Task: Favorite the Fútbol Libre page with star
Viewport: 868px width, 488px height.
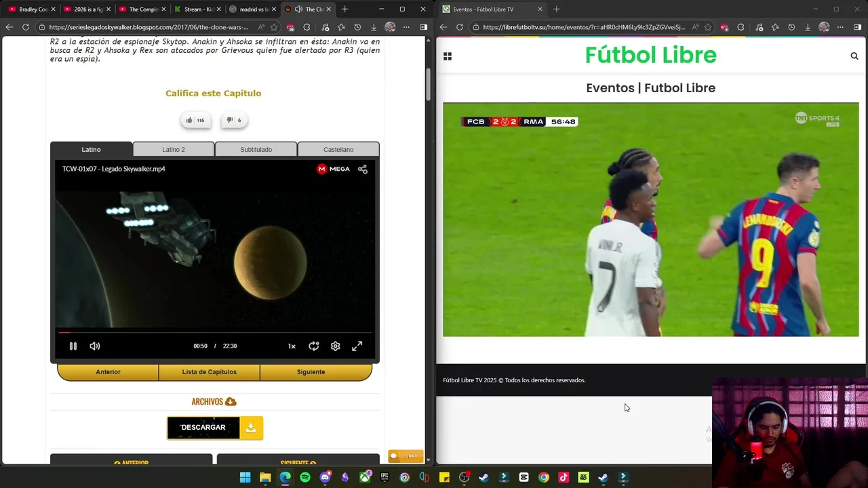Action: [708, 27]
